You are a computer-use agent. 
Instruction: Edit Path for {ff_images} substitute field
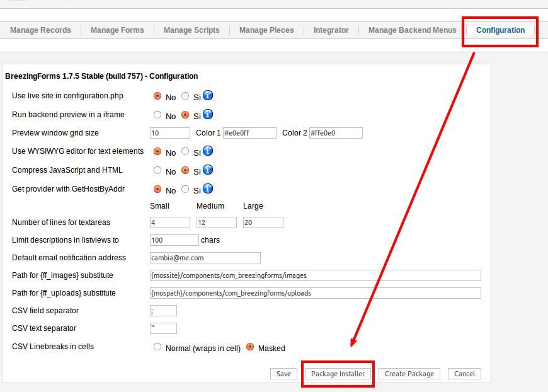(315, 275)
